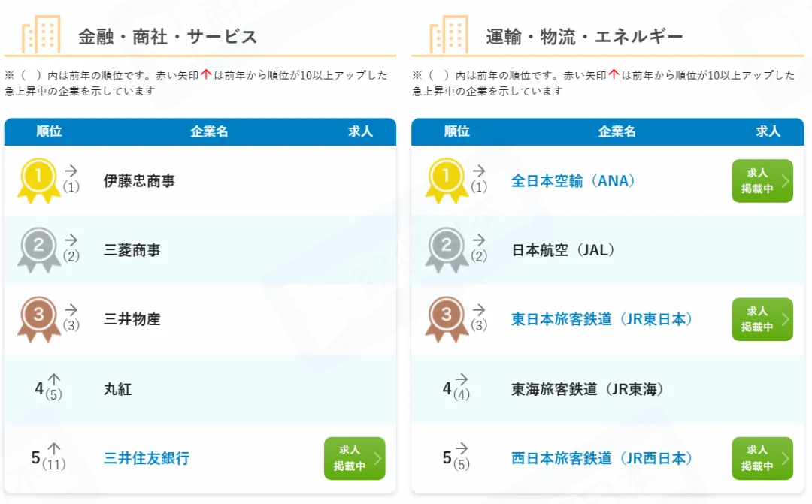Click 求人掲載中 button for JR西日本

point(762,458)
